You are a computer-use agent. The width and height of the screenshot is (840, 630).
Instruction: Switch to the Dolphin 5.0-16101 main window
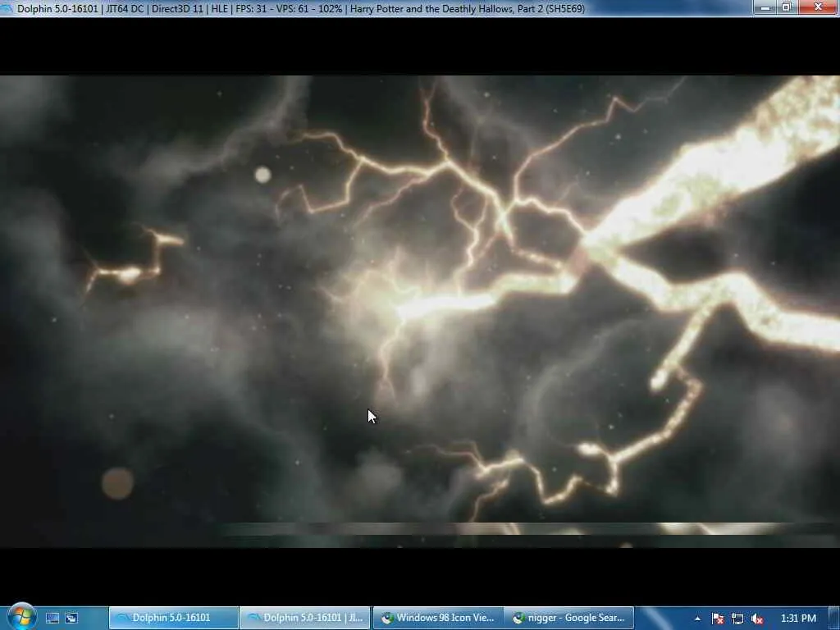[x=174, y=618]
